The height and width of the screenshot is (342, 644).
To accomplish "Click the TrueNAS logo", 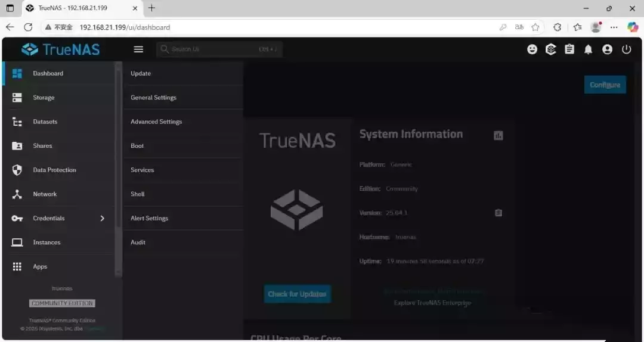I will tap(61, 49).
